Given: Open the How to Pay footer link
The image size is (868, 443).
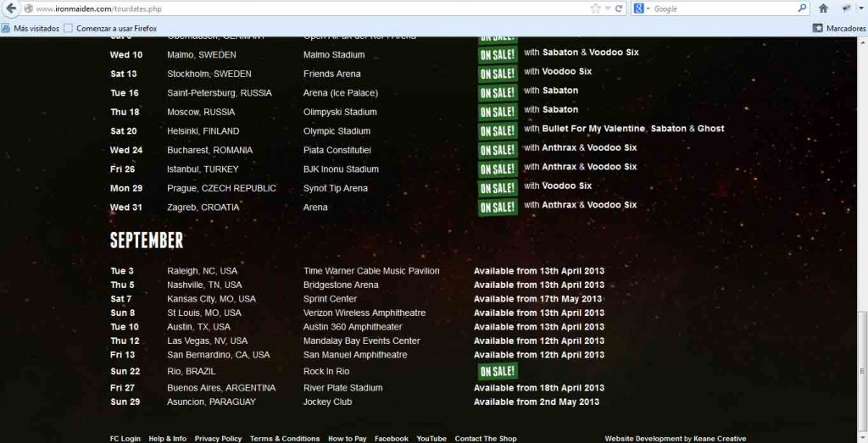Looking at the screenshot, I should coord(347,439).
